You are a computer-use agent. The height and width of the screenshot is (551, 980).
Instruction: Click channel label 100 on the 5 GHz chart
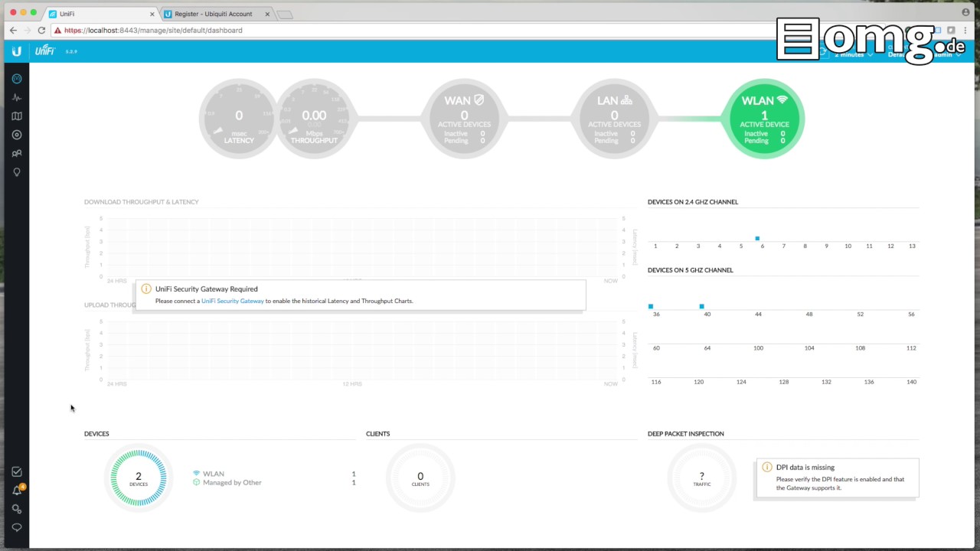[758, 348]
